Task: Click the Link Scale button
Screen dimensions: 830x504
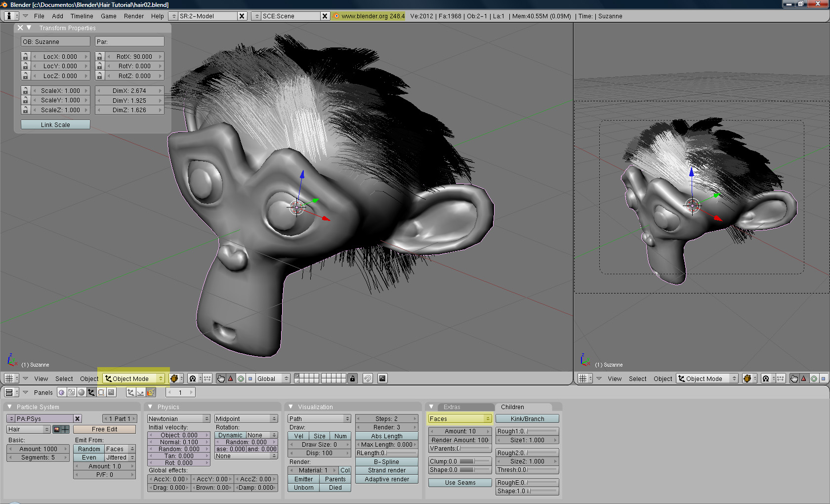Action: [x=55, y=125]
